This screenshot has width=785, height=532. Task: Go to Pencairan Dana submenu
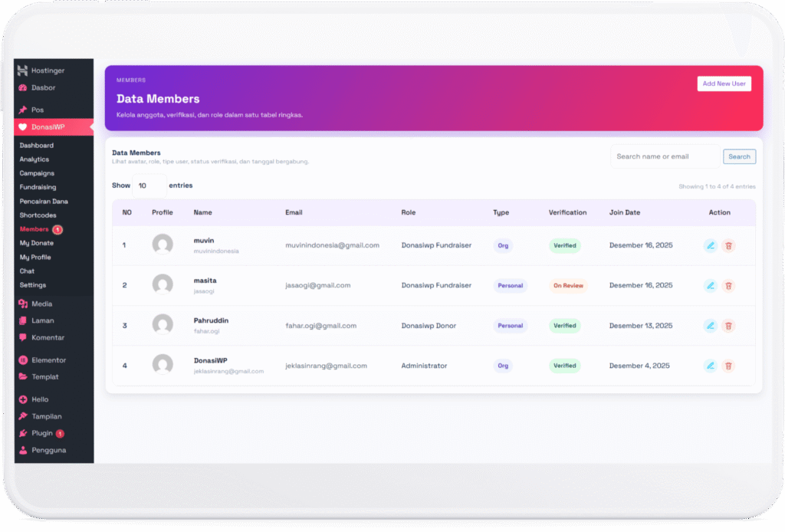44,202
